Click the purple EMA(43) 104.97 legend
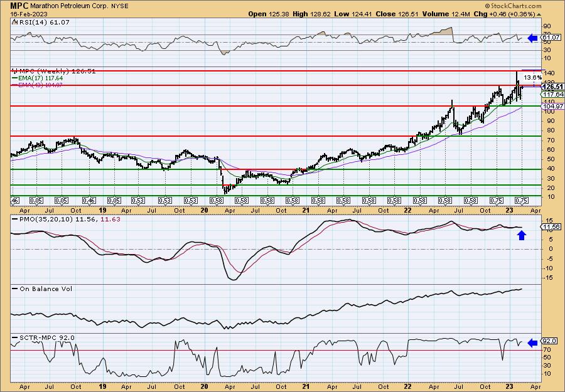The image size is (565, 392). pos(38,85)
